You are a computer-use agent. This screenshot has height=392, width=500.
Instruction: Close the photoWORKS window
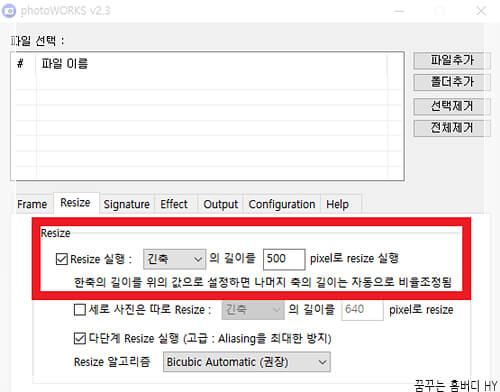[x=481, y=11]
